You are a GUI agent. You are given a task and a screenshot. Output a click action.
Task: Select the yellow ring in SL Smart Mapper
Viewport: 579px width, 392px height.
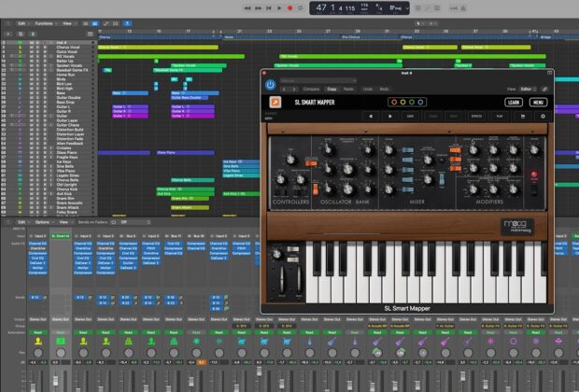click(x=402, y=102)
